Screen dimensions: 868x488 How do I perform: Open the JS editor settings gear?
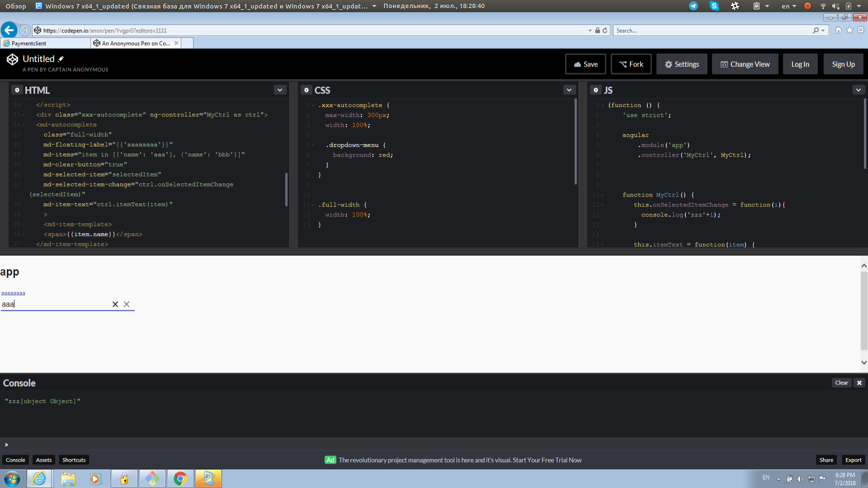tap(596, 90)
